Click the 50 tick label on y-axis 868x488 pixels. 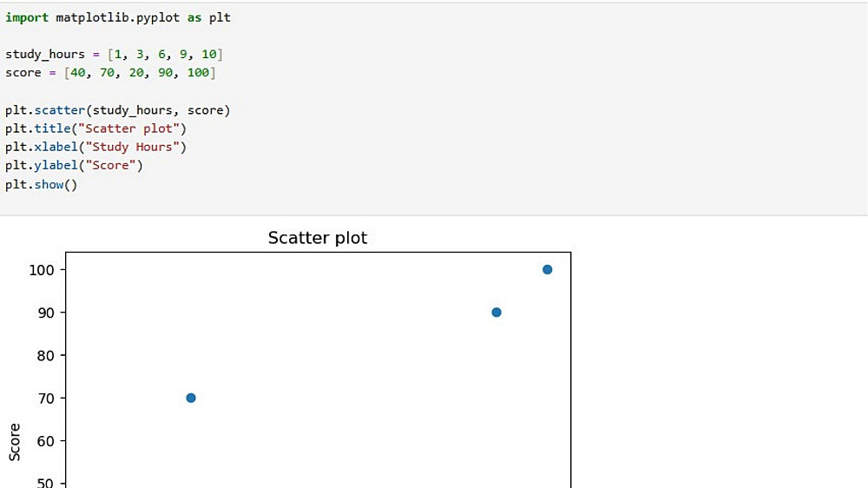[x=45, y=483]
